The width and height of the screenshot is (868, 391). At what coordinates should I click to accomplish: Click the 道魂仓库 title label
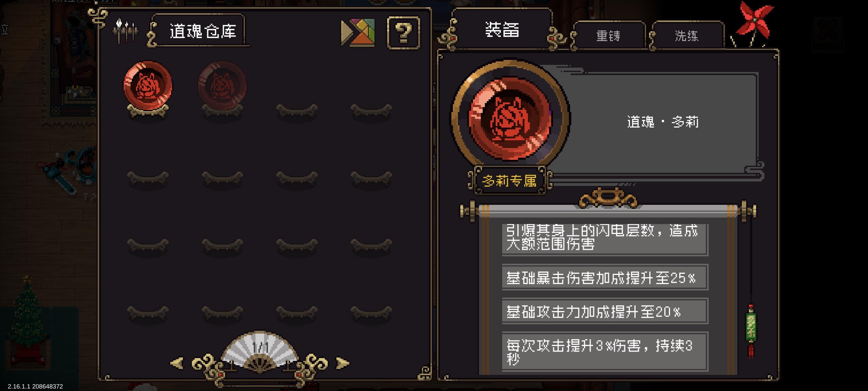[202, 31]
